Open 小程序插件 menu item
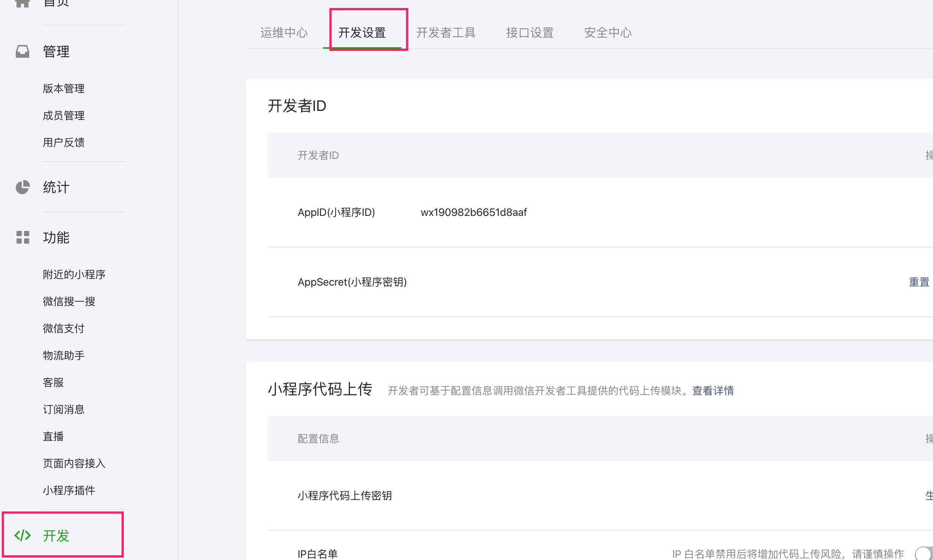The image size is (933, 560). click(69, 490)
